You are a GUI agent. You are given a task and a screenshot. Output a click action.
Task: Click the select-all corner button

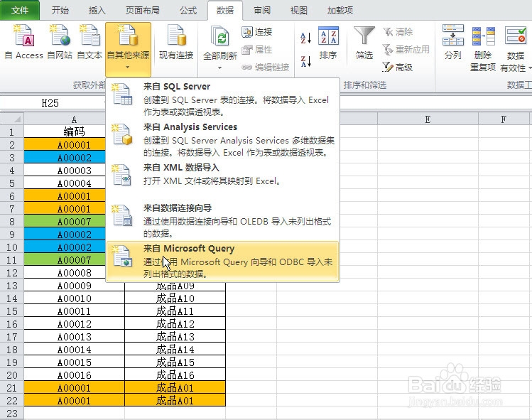pos(12,119)
